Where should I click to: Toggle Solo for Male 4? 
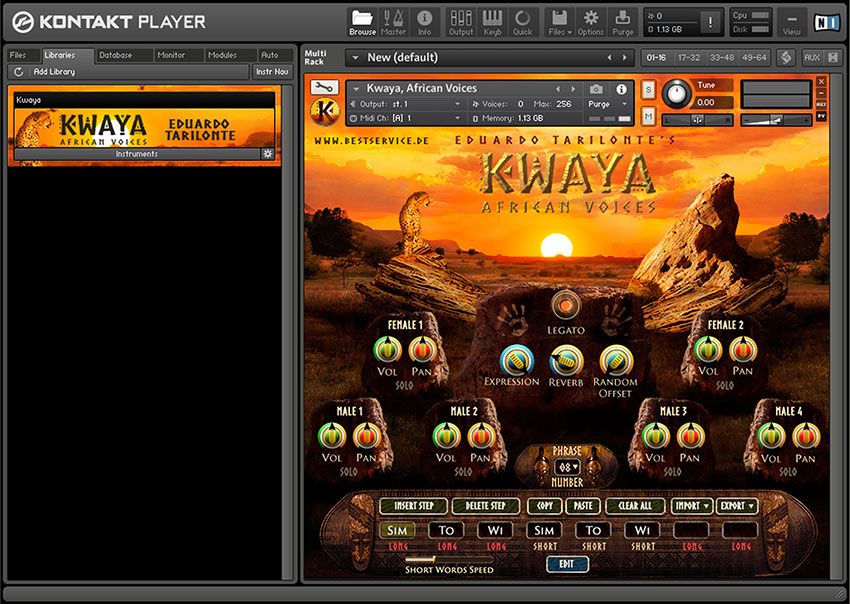pos(788,472)
